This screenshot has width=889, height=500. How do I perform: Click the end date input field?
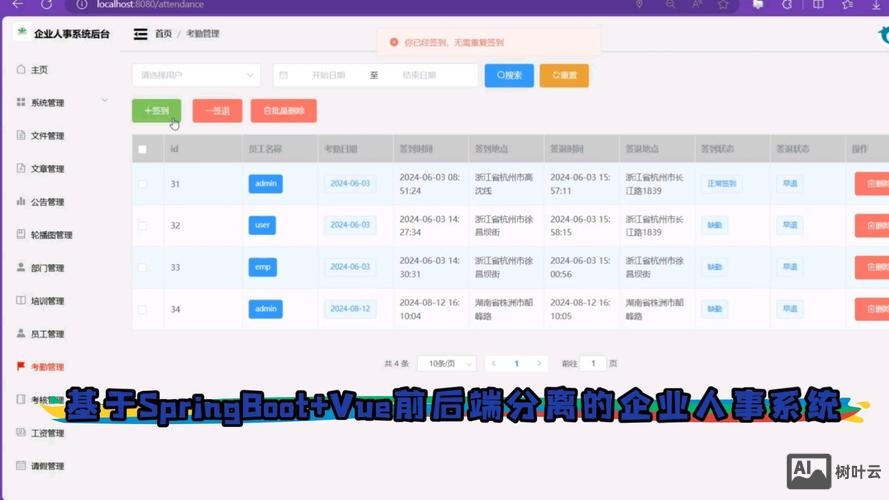[x=420, y=75]
